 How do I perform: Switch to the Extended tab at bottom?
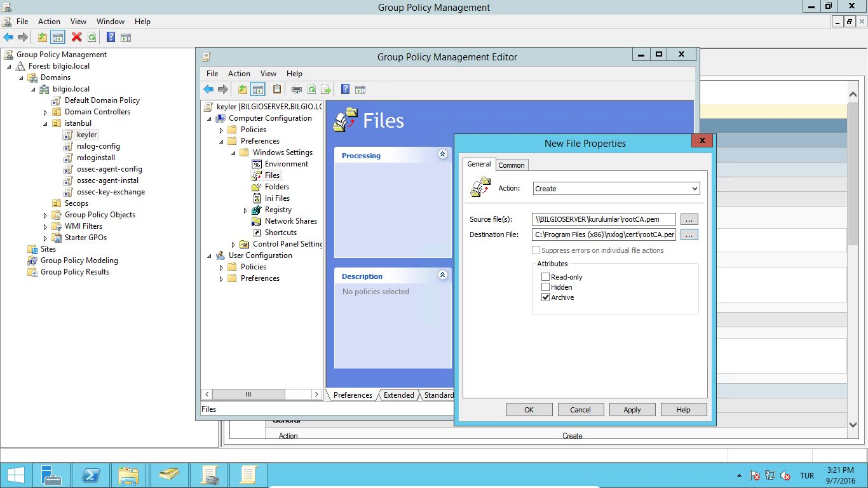pyautogui.click(x=399, y=395)
